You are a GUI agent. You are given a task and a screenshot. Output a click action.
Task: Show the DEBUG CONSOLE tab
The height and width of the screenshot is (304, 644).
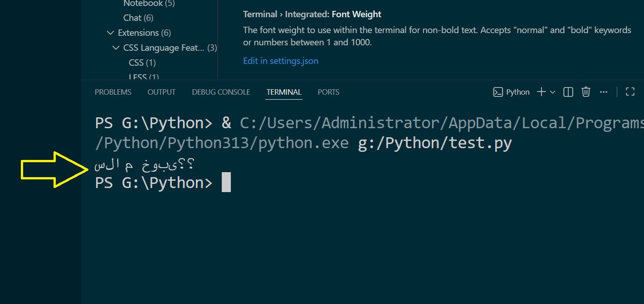(x=221, y=92)
